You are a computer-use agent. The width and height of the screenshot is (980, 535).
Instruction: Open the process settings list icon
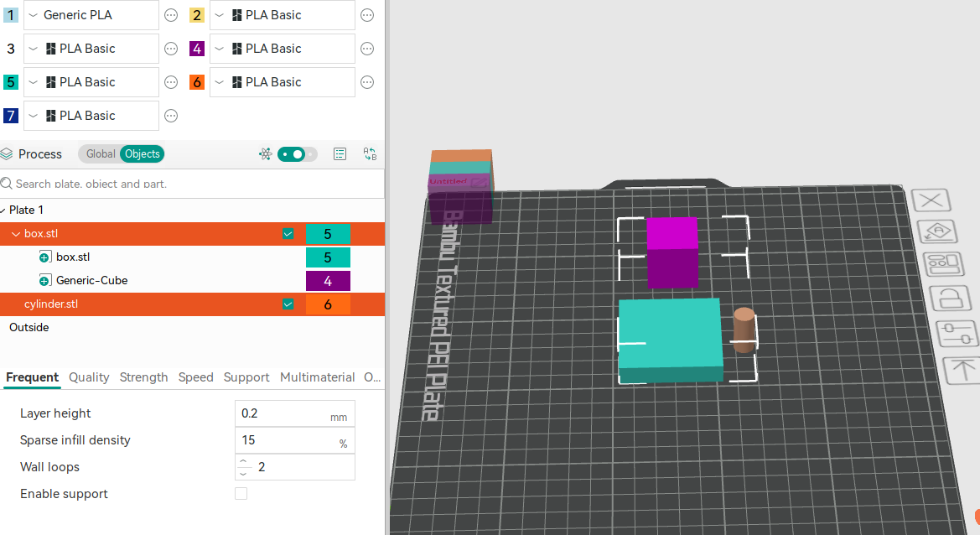pyautogui.click(x=340, y=153)
